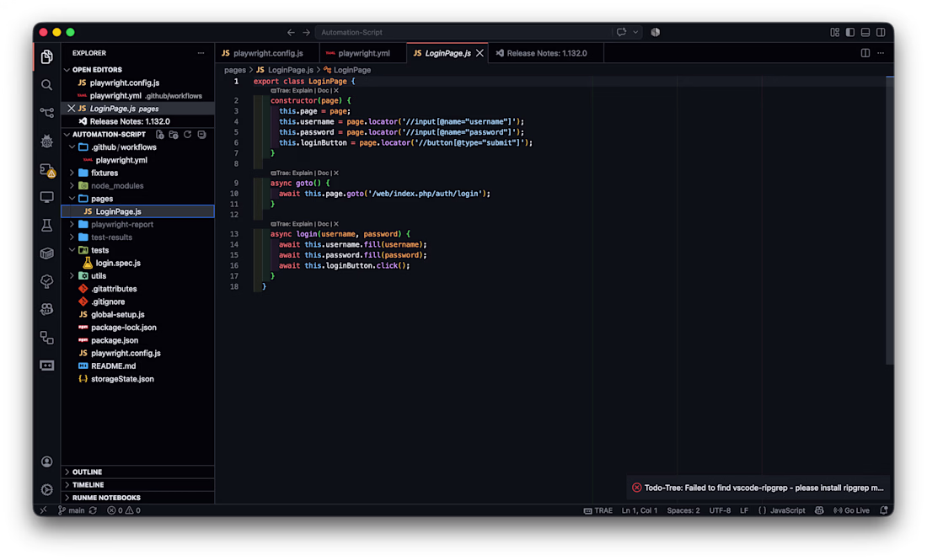This screenshot has height=560, width=927.
Task: Open package.json file in explorer
Action: [x=114, y=340]
